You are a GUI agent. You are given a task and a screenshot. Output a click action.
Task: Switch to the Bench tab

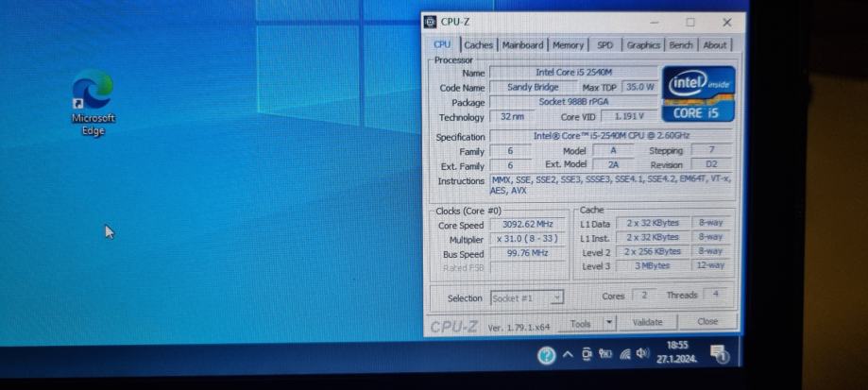pyautogui.click(x=681, y=45)
